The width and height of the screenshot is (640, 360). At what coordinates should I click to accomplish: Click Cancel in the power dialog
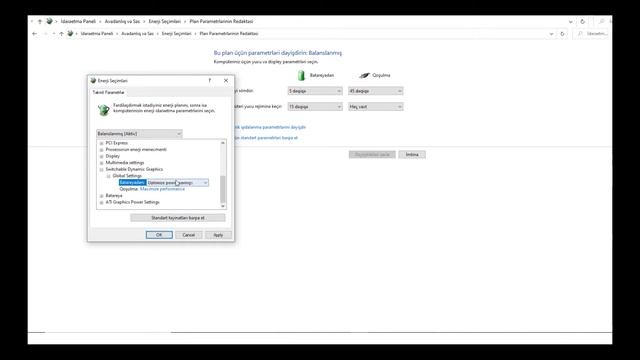pyautogui.click(x=189, y=235)
